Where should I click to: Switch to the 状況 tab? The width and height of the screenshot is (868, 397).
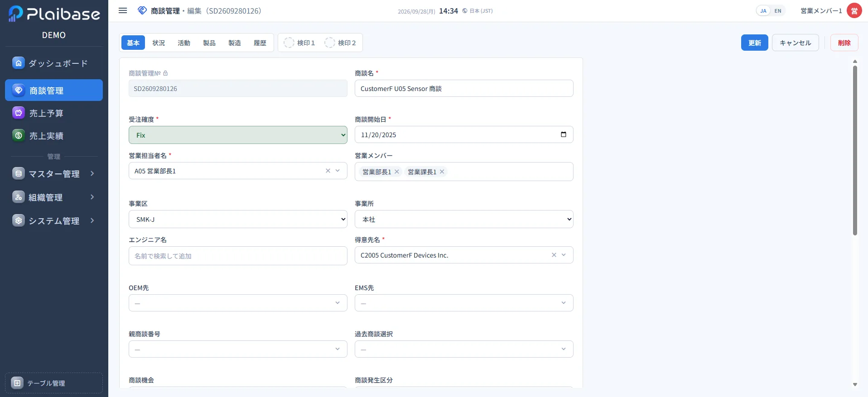159,43
